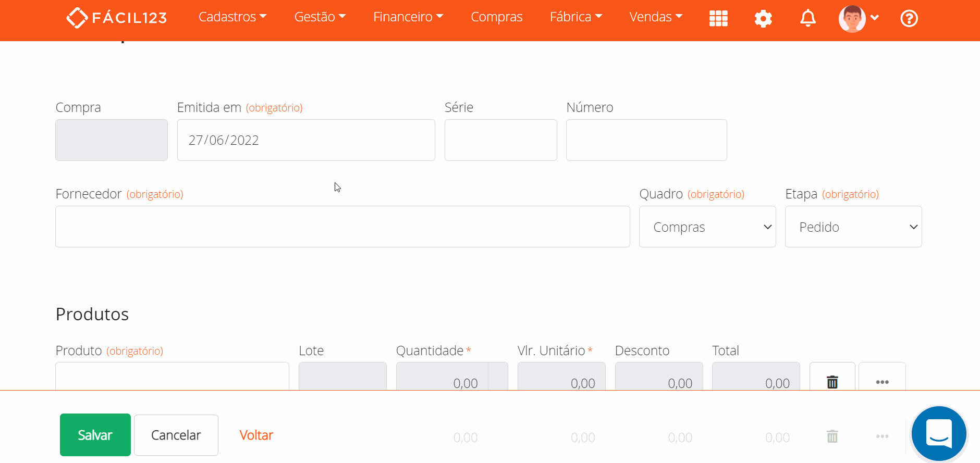Expand the Vendas menu
980x463 pixels.
point(655,17)
